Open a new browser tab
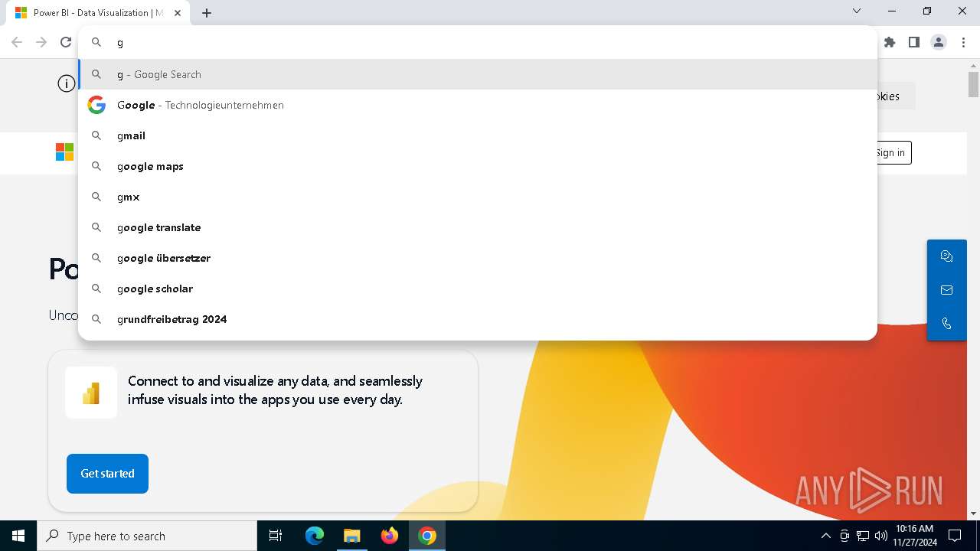 pyautogui.click(x=207, y=12)
